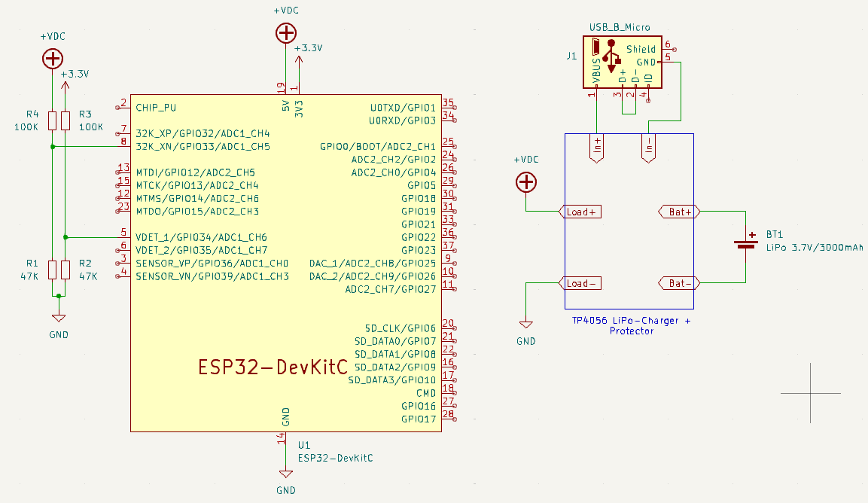This screenshot has width=868, height=503.
Task: Click the VDET_2/GPIO35/ADC1_CH7 pin label
Action: point(202,250)
